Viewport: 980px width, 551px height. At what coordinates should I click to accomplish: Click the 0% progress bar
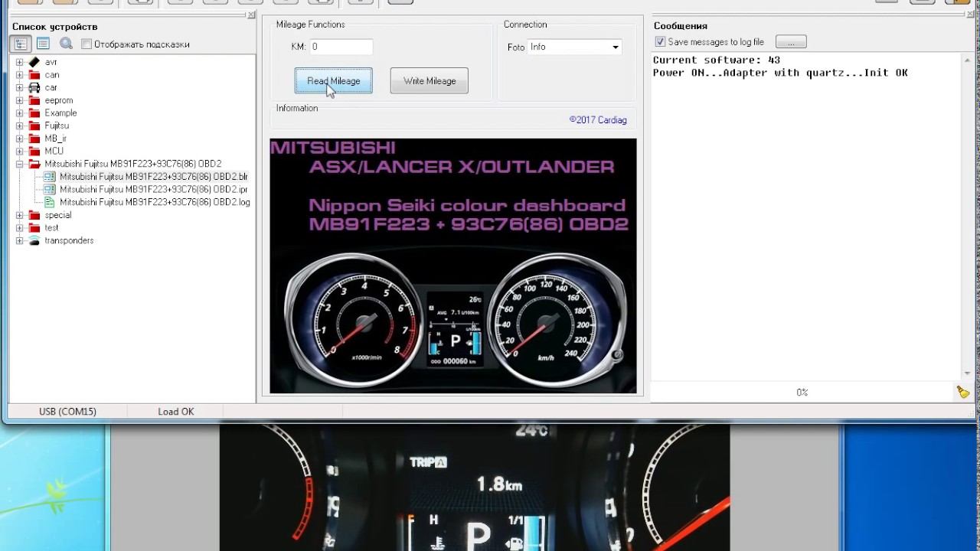802,393
